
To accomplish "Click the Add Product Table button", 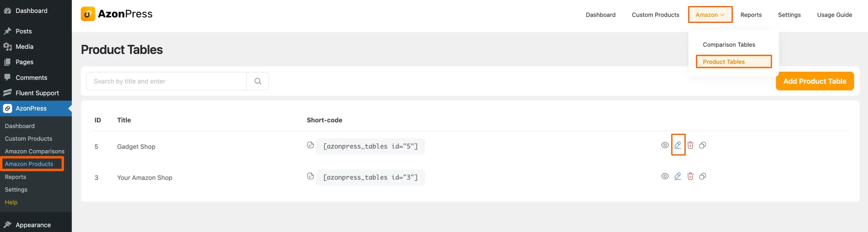I will tap(815, 81).
